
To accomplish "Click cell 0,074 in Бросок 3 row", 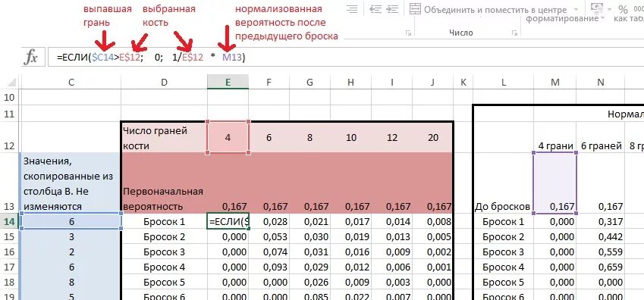I will coord(269,252).
